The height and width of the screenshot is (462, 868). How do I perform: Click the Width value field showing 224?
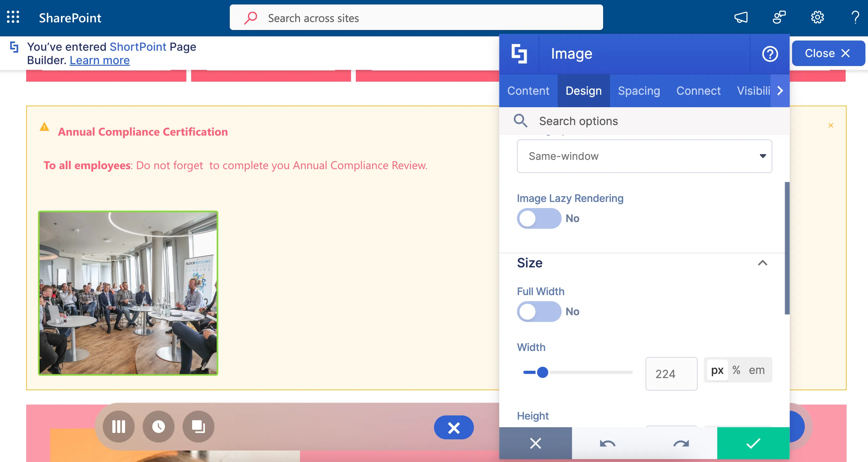pyautogui.click(x=671, y=374)
